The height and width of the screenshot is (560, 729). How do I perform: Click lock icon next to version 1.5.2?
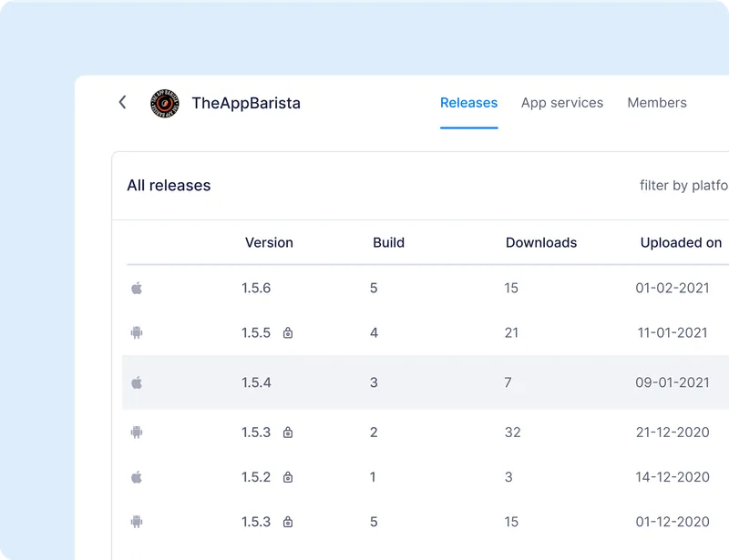pos(288,477)
